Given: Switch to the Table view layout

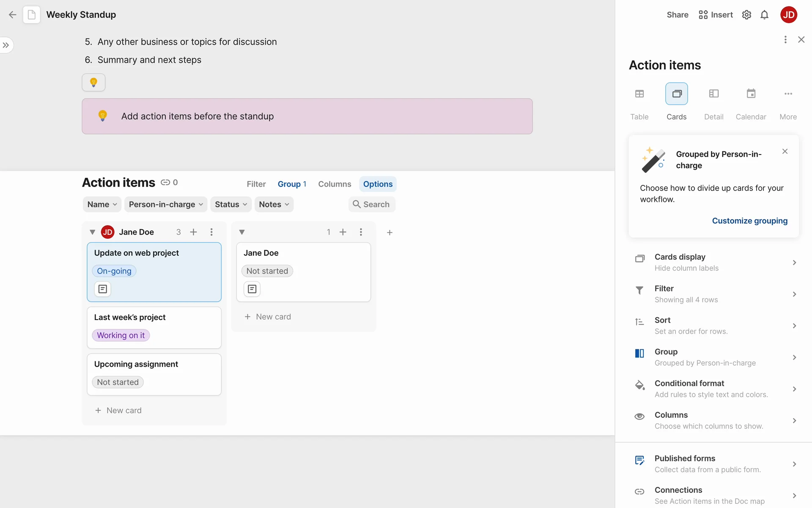Looking at the screenshot, I should 639,94.
